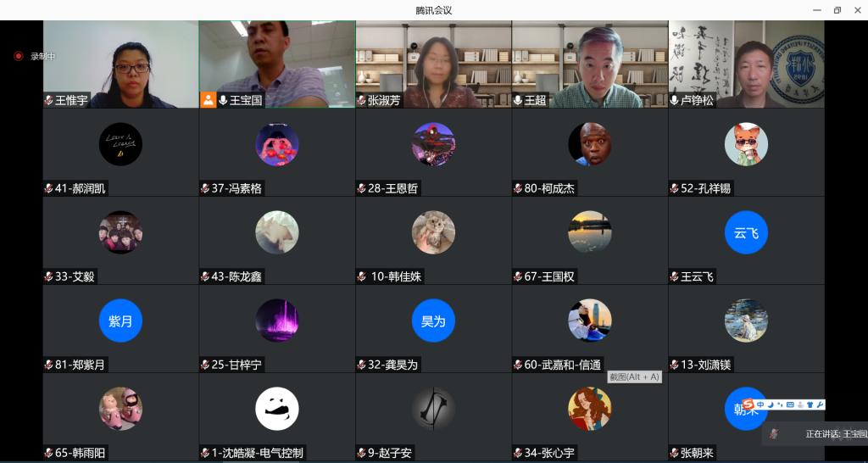Click the mic icon in the speaking bar

pos(773,434)
